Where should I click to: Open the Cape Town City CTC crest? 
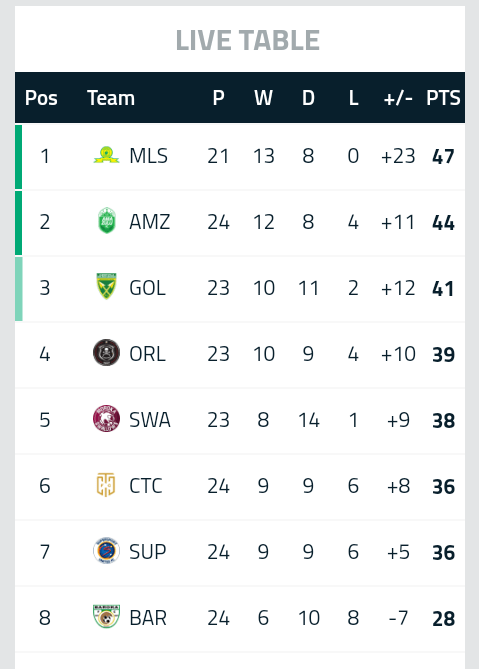coord(106,485)
